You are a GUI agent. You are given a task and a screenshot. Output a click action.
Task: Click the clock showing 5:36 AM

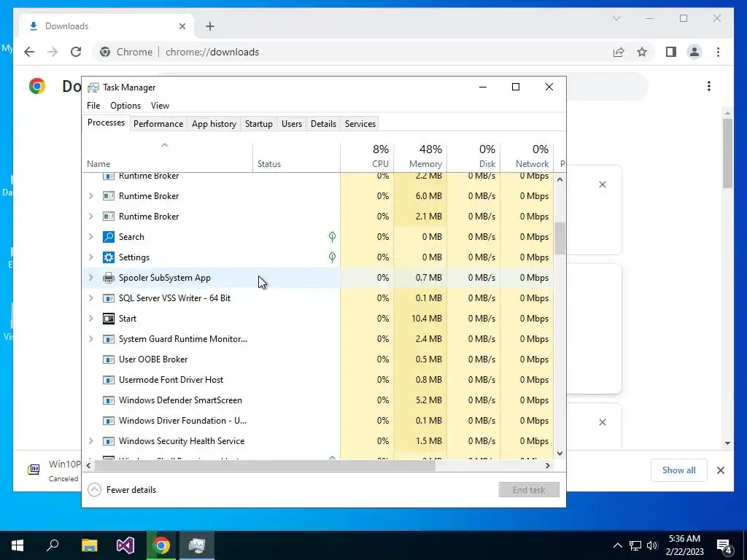coord(684,539)
